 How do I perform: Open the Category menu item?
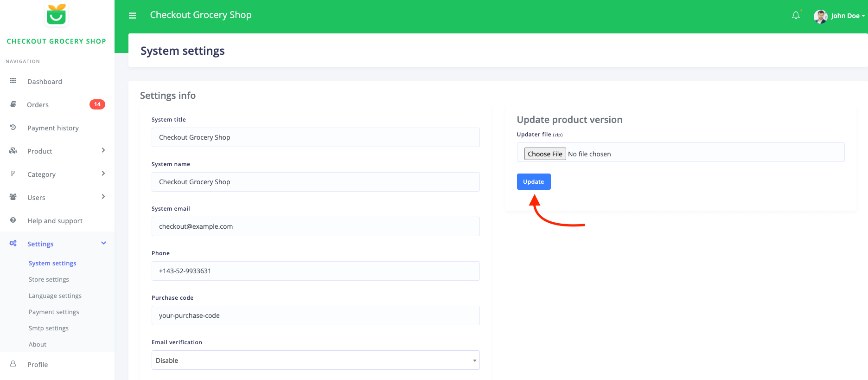coord(41,174)
